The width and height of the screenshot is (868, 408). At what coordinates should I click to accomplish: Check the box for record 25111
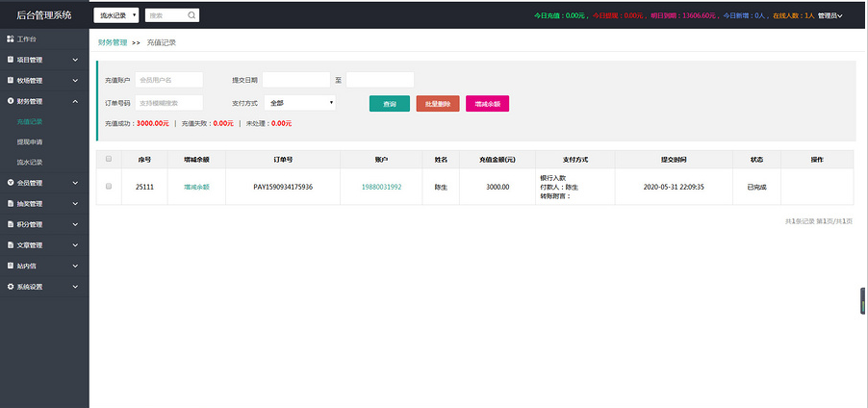pyautogui.click(x=109, y=186)
